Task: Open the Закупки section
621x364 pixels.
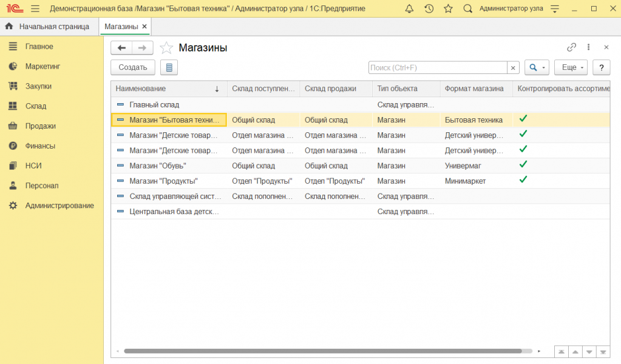Action: [38, 86]
